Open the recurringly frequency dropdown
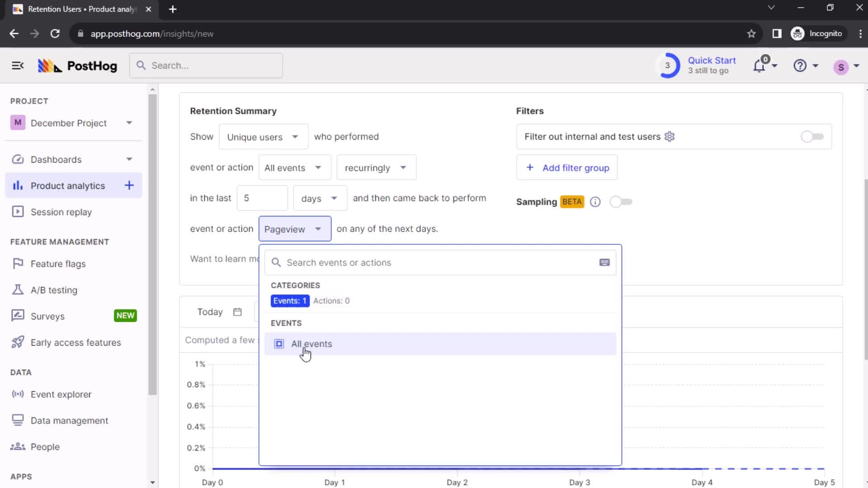Screen dimensions: 868x488 pos(377,168)
